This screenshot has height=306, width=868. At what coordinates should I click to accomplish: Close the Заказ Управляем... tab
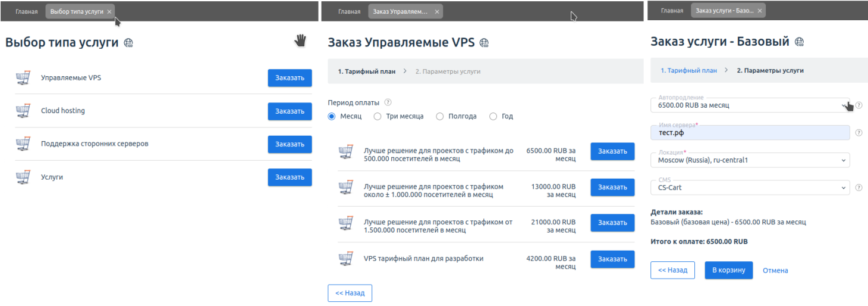437,11
